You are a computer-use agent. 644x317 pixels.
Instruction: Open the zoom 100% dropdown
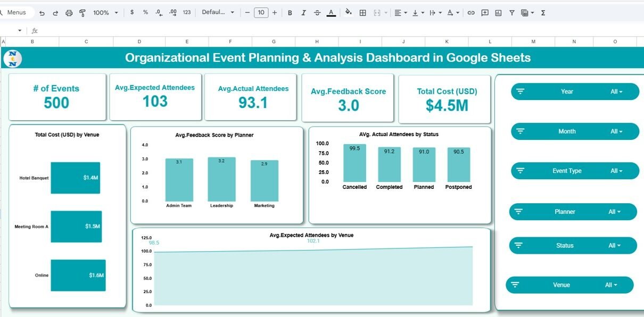coord(105,13)
